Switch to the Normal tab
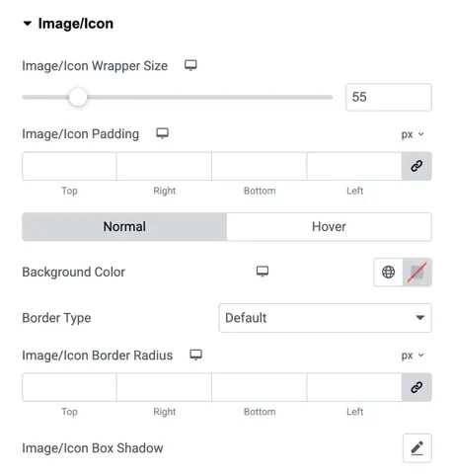The image size is (453, 476). tap(124, 227)
